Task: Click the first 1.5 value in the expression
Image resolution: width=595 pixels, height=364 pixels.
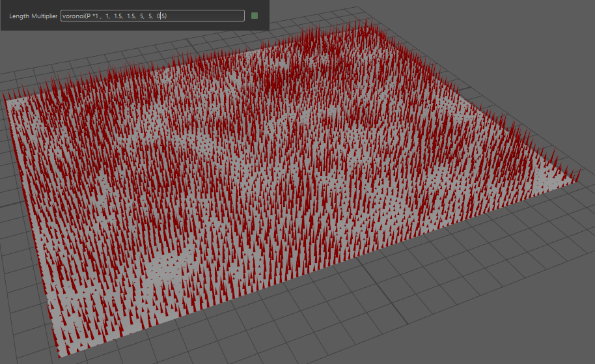Action: [118, 16]
